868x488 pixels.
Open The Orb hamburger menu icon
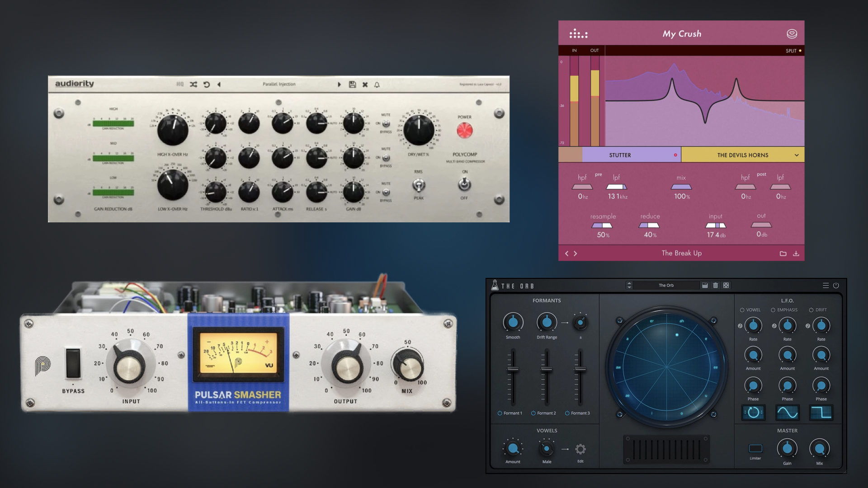coord(826,285)
